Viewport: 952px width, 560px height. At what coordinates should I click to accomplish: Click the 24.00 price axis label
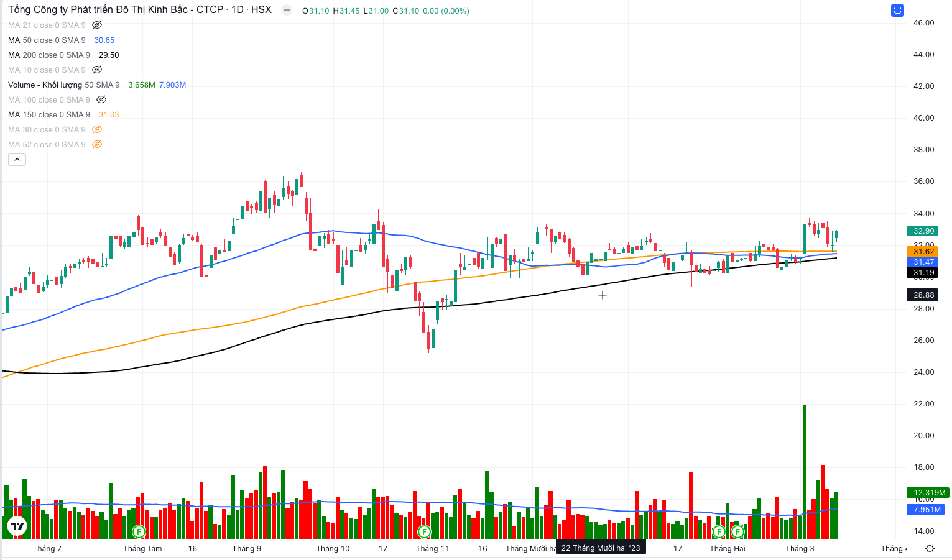pyautogui.click(x=923, y=372)
